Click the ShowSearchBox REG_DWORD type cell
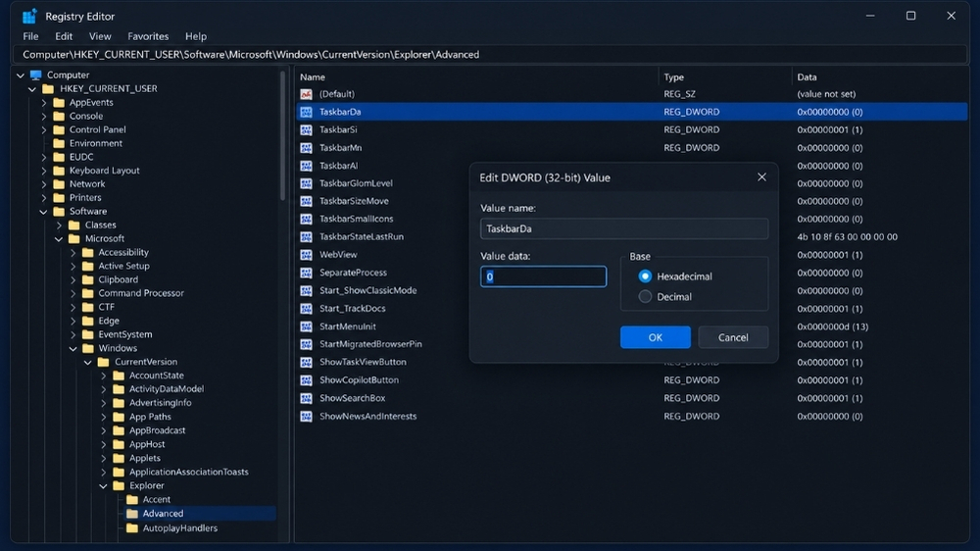Viewport: 980px width, 551px height. pyautogui.click(x=691, y=398)
